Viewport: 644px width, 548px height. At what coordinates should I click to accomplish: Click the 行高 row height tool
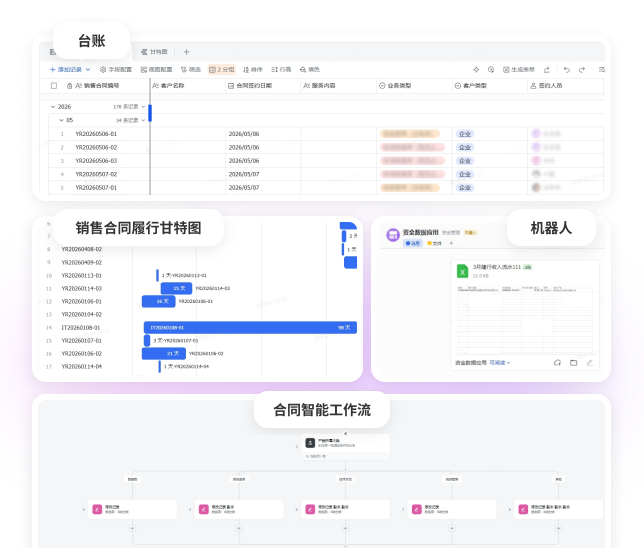pos(281,70)
